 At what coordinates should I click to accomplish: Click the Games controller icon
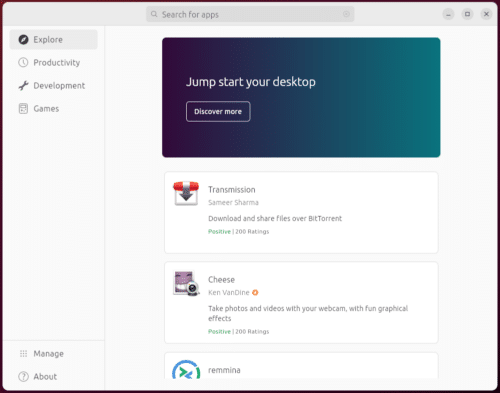[x=23, y=109]
